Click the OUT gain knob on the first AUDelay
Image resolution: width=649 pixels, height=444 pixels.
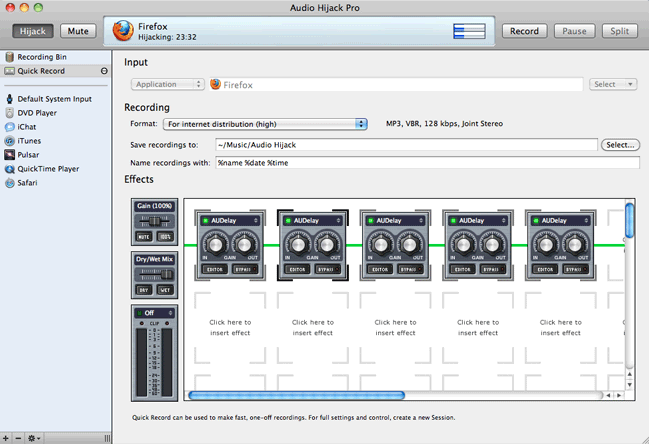(x=244, y=244)
